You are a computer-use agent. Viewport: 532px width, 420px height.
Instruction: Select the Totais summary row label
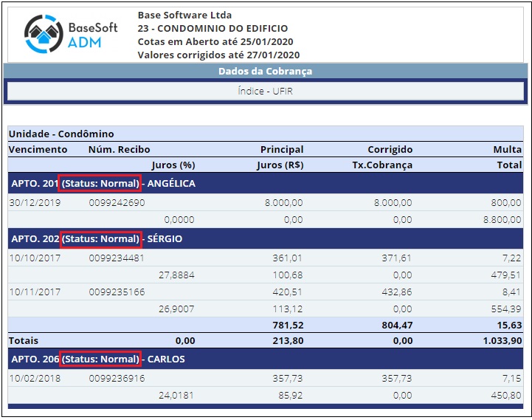pos(24,341)
